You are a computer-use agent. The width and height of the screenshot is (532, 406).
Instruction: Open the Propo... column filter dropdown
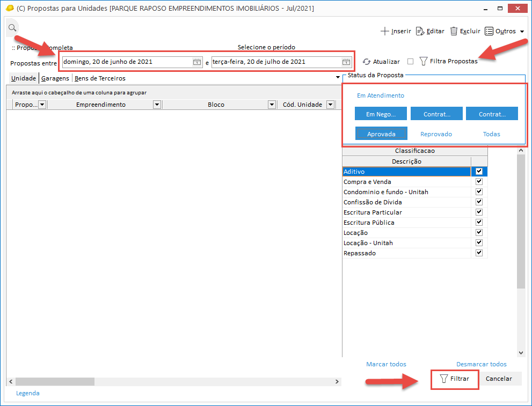(x=42, y=105)
